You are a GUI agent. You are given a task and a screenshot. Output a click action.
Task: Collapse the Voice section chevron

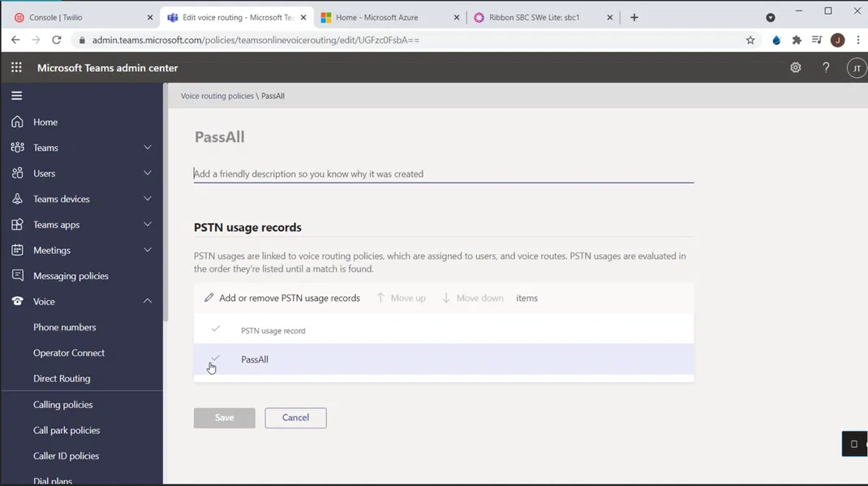(x=148, y=301)
